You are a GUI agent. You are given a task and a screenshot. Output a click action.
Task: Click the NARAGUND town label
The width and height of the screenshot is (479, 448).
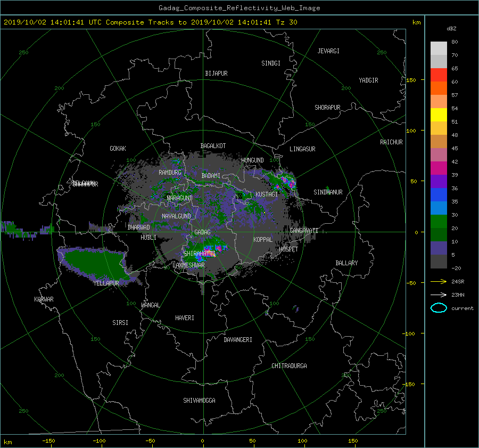point(180,198)
